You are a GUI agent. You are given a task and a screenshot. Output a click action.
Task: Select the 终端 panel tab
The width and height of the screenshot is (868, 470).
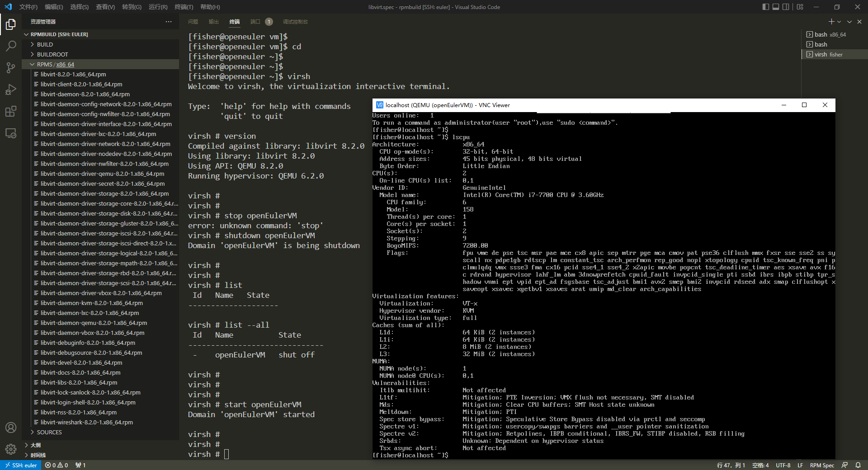[x=235, y=22]
